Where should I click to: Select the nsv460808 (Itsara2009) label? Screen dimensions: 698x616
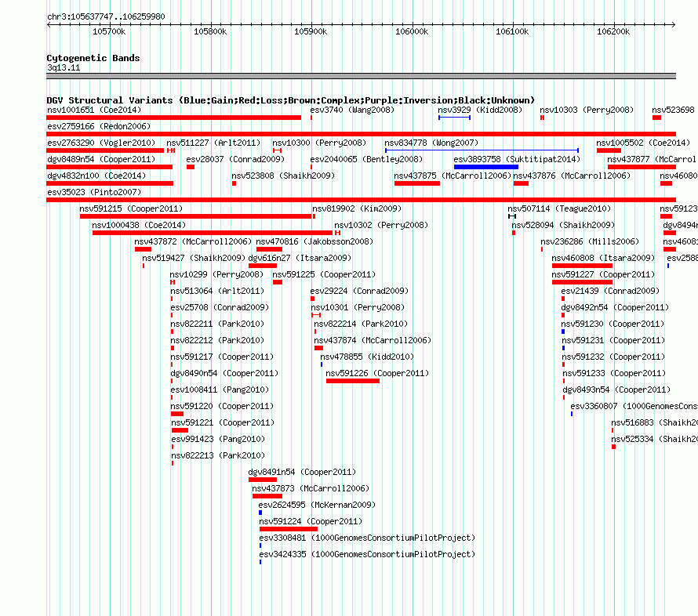603,258
